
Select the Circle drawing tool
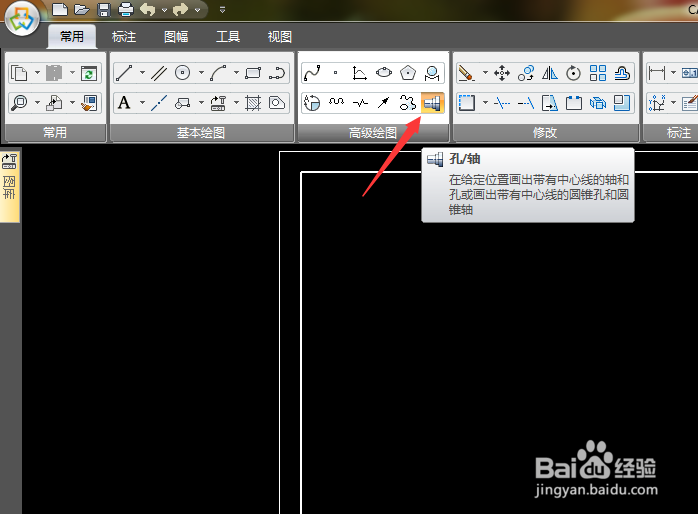pos(183,73)
